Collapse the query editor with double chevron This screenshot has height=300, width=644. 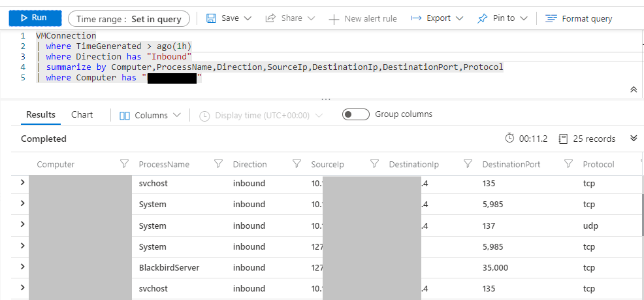tap(633, 90)
